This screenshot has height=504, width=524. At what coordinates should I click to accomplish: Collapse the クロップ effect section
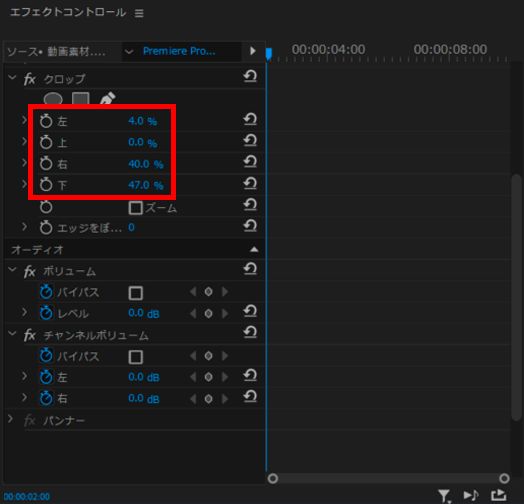coord(12,78)
